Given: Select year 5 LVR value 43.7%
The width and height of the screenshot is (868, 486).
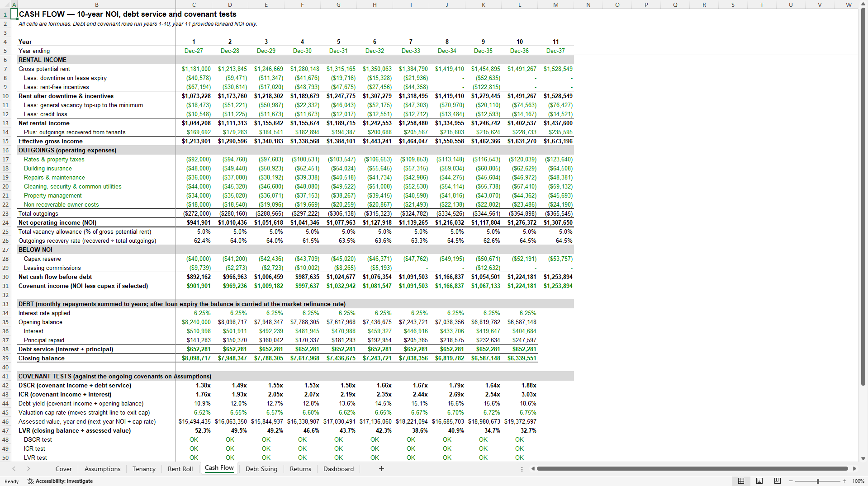Looking at the screenshot, I should click(339, 430).
